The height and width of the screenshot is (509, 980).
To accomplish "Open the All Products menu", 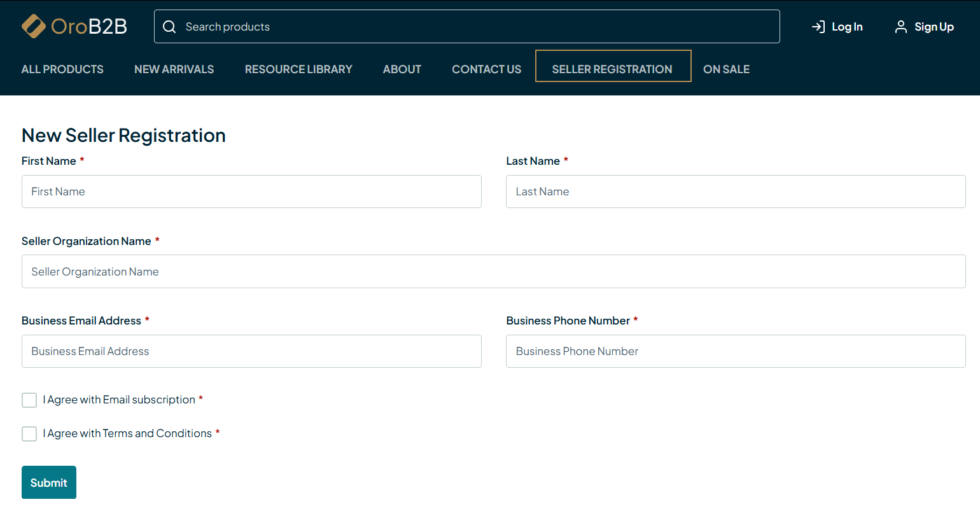I will [62, 69].
